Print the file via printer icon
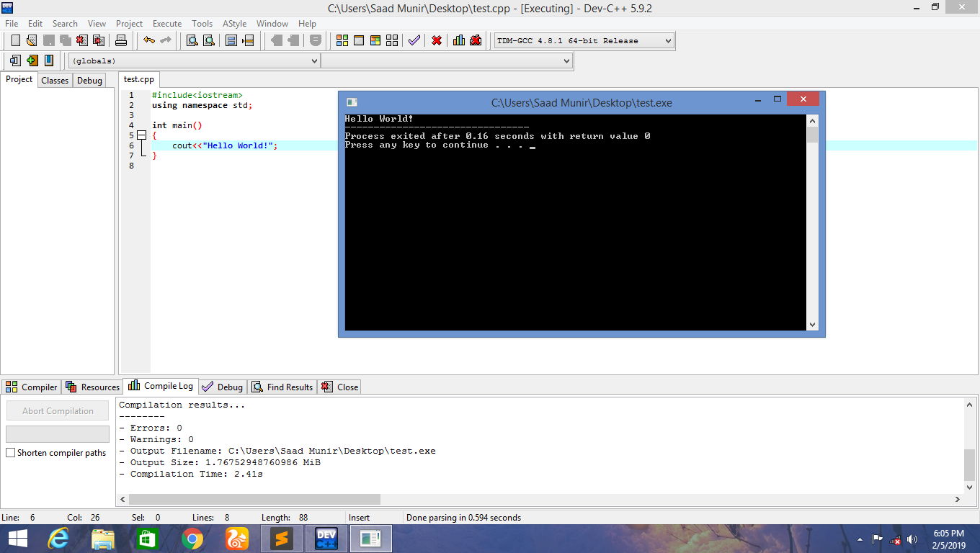The width and height of the screenshot is (980, 553). (121, 40)
